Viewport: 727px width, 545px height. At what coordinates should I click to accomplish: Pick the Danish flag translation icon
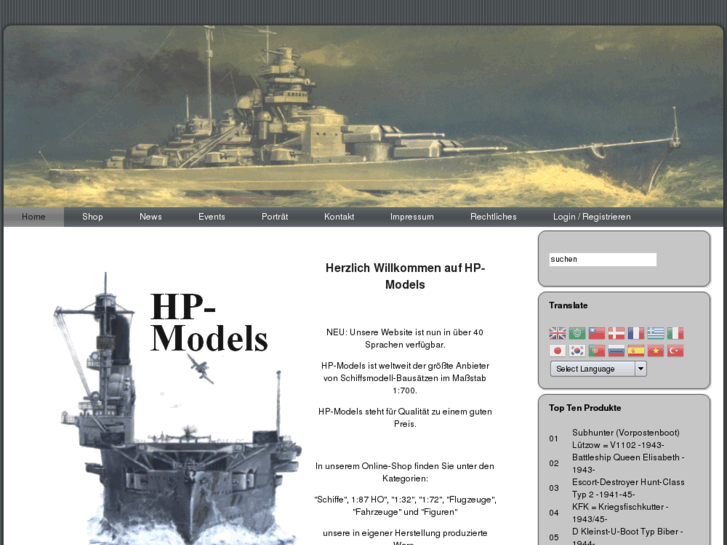616,333
